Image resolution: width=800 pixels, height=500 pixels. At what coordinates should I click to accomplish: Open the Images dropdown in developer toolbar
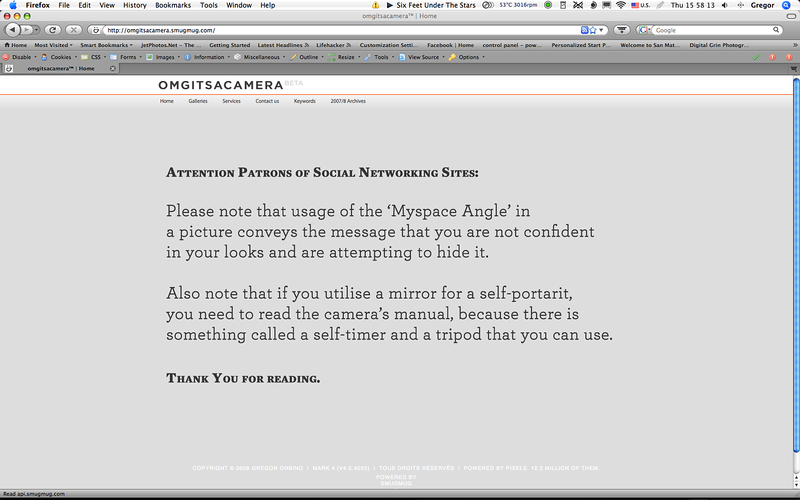coord(158,57)
